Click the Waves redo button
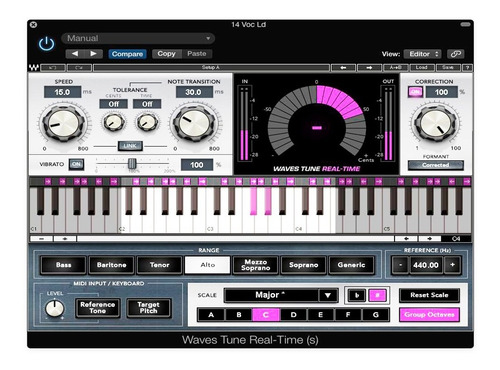 pos(79,68)
